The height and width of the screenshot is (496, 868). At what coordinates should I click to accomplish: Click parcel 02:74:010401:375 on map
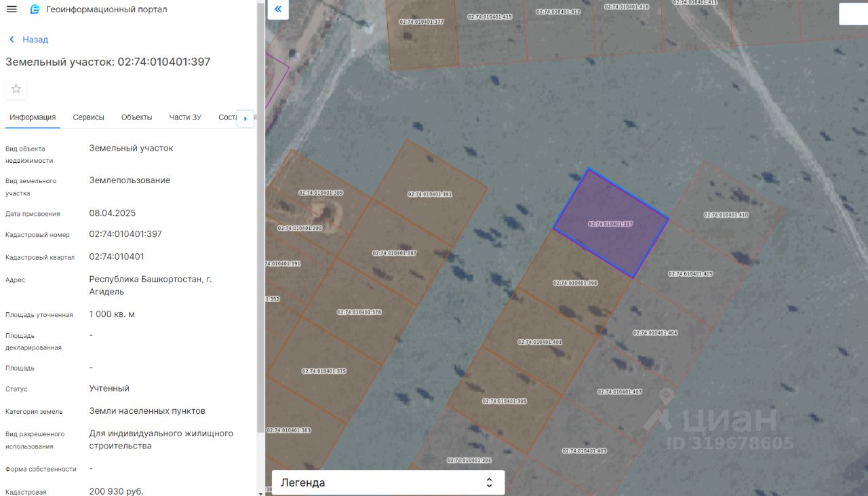(x=324, y=371)
